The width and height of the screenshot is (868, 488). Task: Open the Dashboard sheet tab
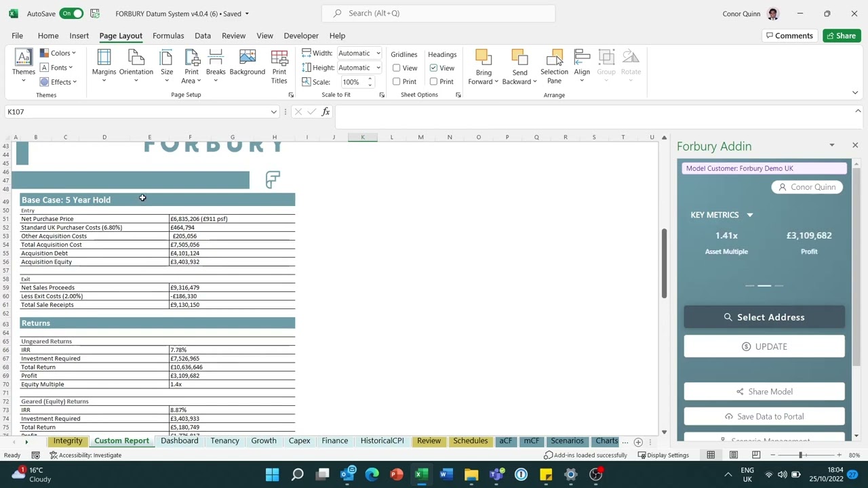point(180,441)
